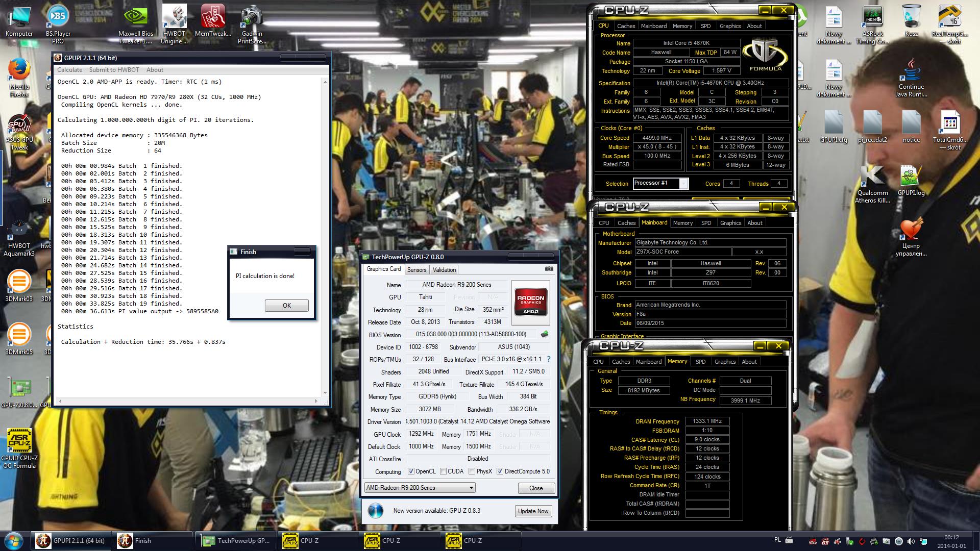Screen dimensions: 980x551
Task: Click the blue info icon beside the GPU-Z update notice
Action: tap(376, 511)
